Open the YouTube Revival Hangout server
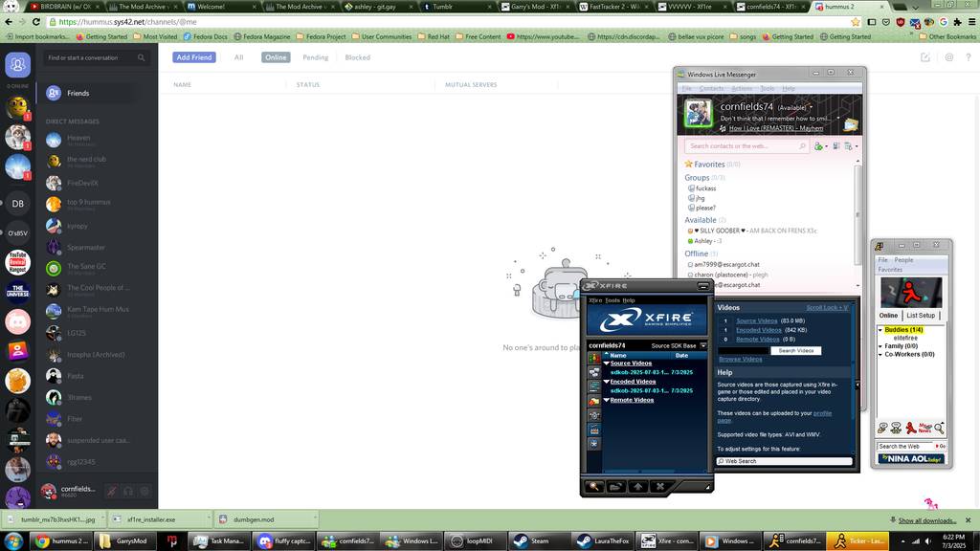Screen dimensions: 980x551 [x=17, y=262]
